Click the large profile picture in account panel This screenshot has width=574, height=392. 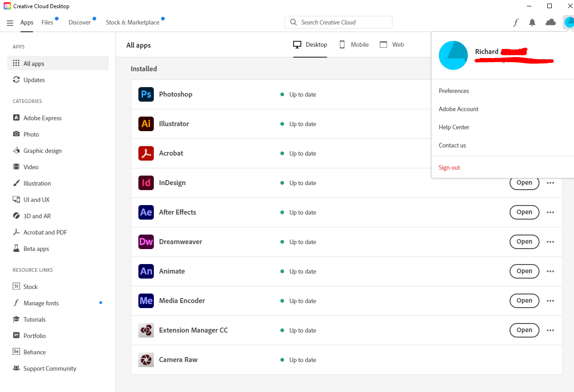[453, 55]
